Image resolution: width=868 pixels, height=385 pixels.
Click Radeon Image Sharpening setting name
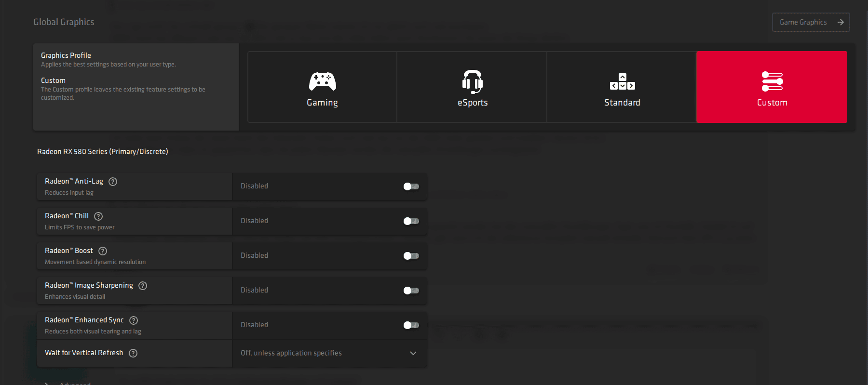89,285
